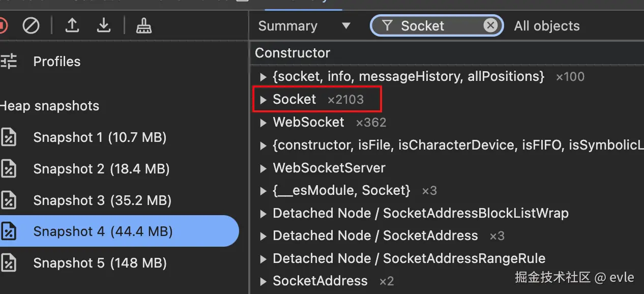Viewport: 644px width, 294px height.
Task: Open the Summary view dropdown
Action: pyautogui.click(x=304, y=26)
